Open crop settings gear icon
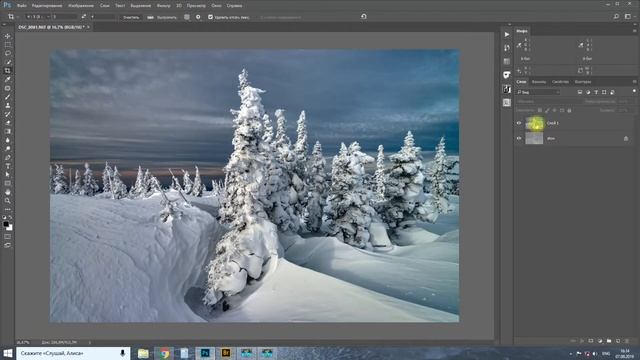Screen dimensions: 640x360 point(198,17)
